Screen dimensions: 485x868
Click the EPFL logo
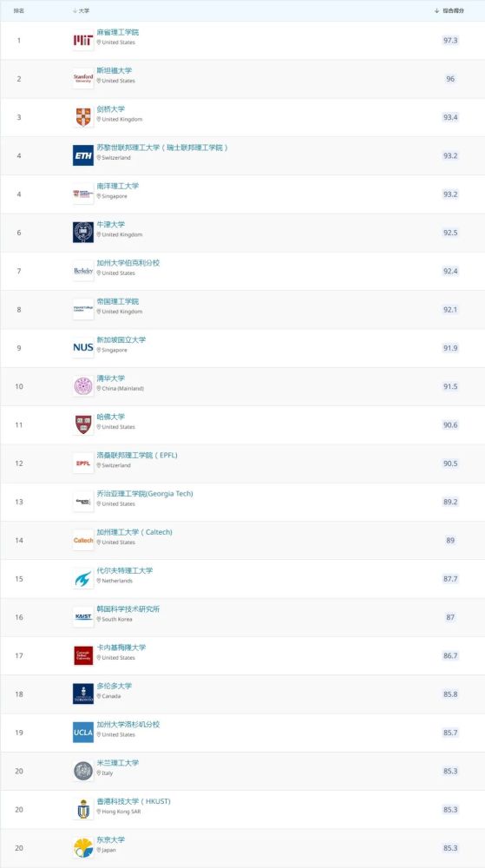[83, 464]
